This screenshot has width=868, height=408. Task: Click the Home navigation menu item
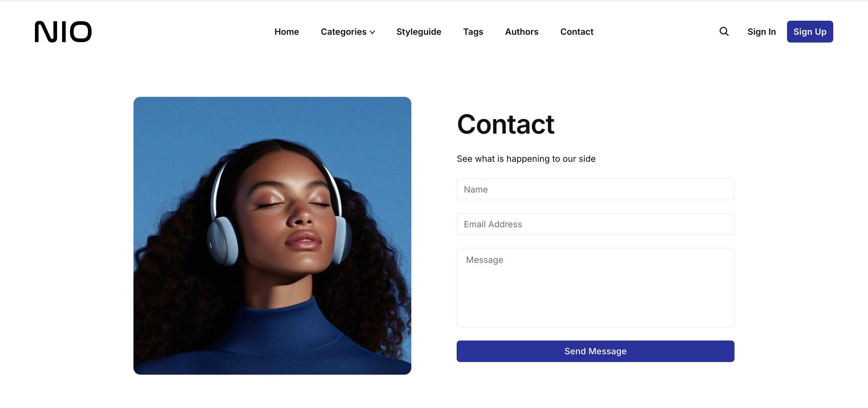point(287,32)
